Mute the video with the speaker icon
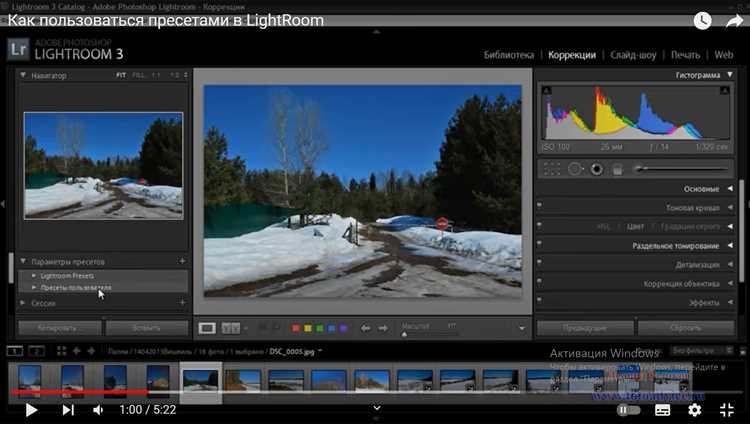Screen dimensions: 750x424 point(98,410)
